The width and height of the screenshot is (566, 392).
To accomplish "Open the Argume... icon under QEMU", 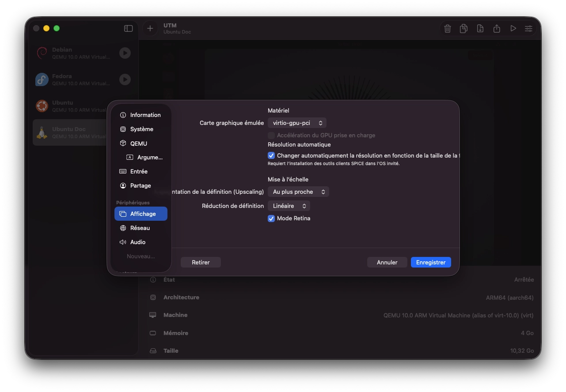I will pyautogui.click(x=130, y=158).
